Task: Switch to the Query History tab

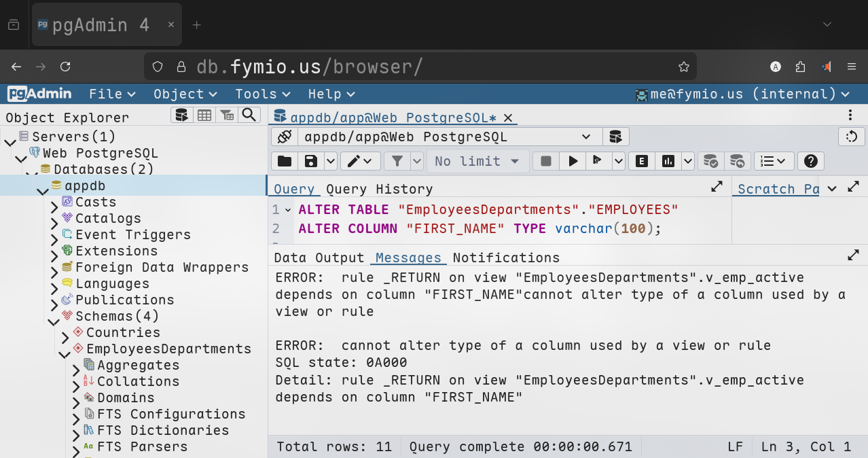Action: (379, 189)
